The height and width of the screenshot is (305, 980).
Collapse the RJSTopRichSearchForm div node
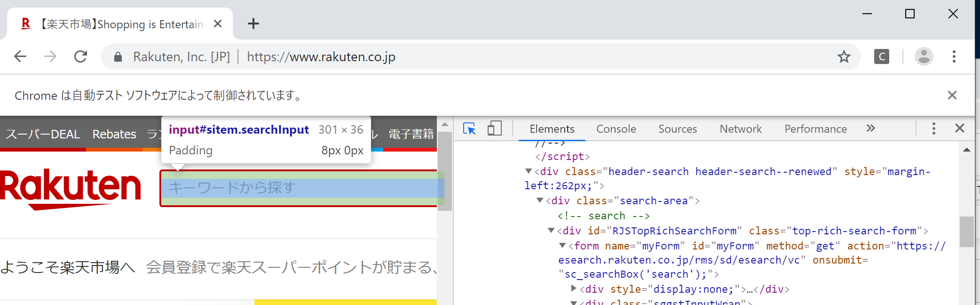click(x=551, y=231)
